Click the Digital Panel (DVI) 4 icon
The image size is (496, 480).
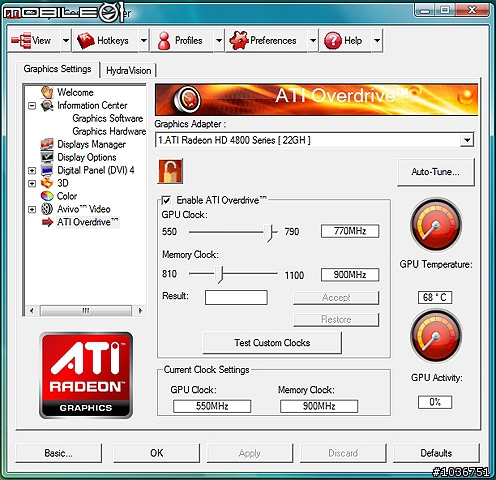pyautogui.click(x=47, y=170)
